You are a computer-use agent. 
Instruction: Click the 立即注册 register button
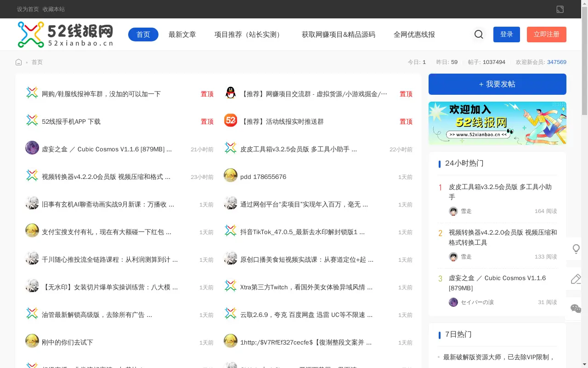click(547, 34)
